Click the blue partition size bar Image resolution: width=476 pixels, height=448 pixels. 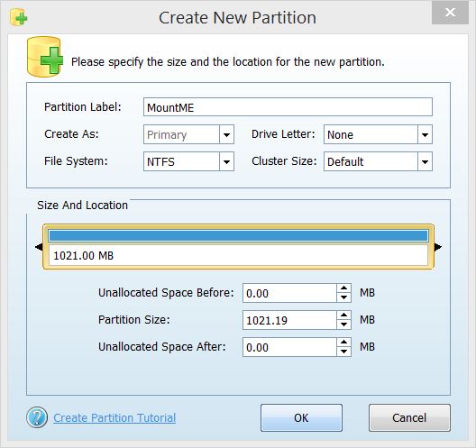click(x=238, y=236)
